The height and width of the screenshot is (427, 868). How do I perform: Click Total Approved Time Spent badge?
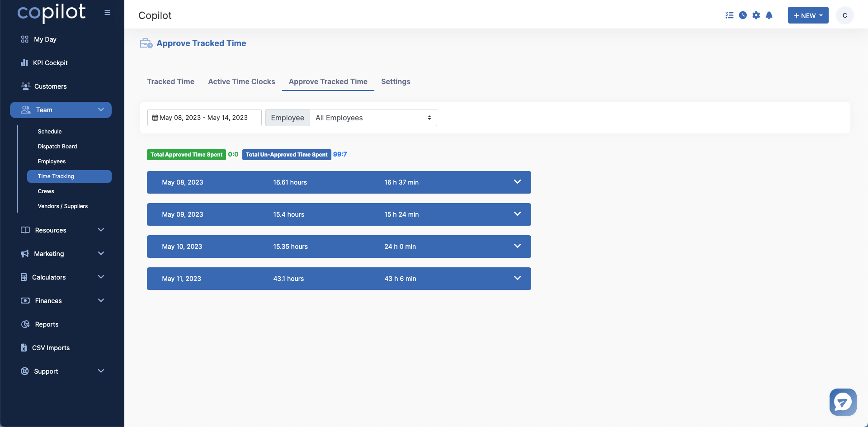(x=186, y=155)
